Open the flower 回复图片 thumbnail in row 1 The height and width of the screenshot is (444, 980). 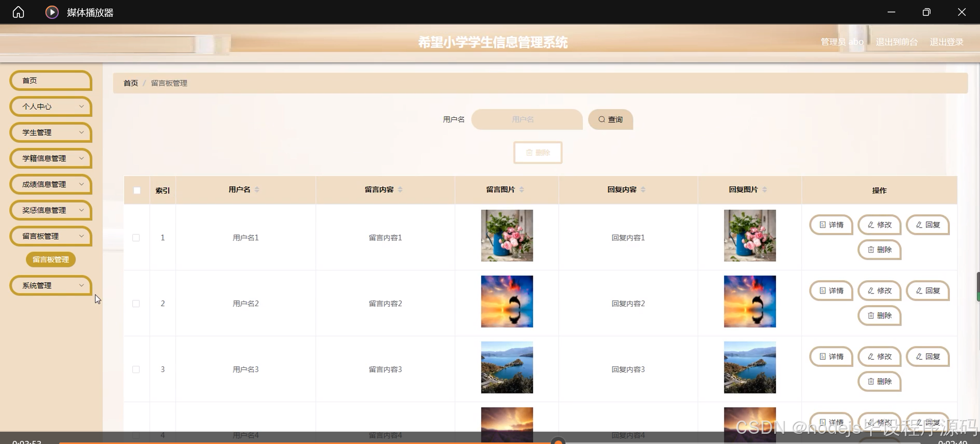tap(750, 236)
